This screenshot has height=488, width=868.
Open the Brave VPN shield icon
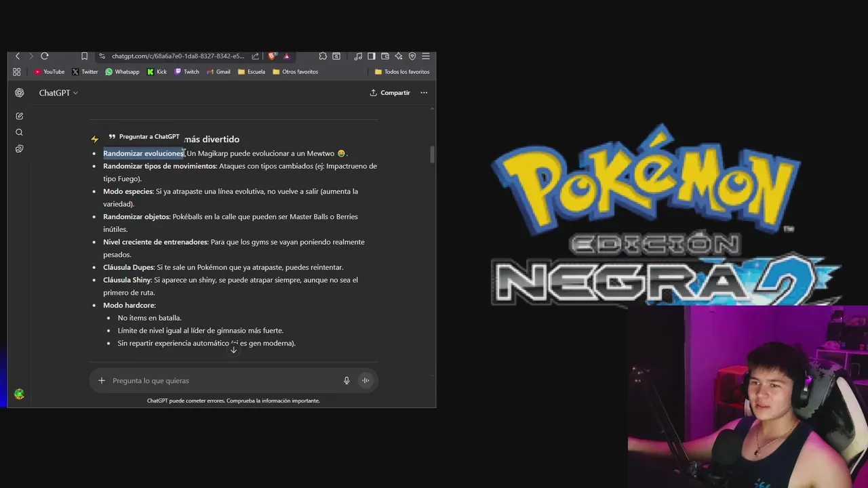pyautogui.click(x=412, y=56)
